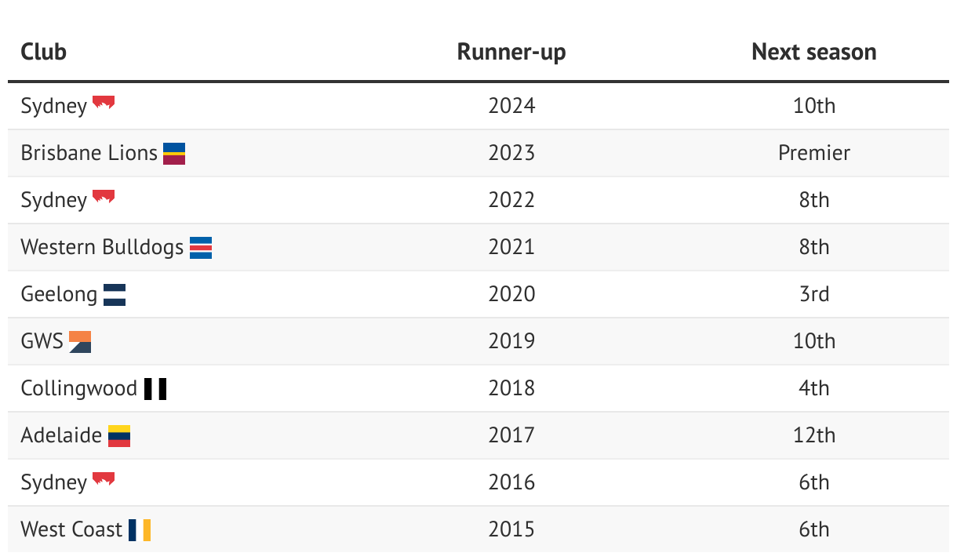Click the Collingwood club name

(79, 388)
